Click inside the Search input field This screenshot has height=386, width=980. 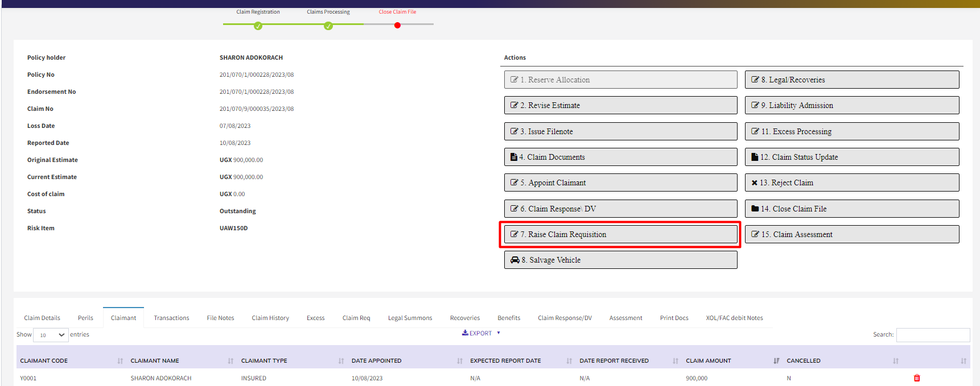click(932, 335)
